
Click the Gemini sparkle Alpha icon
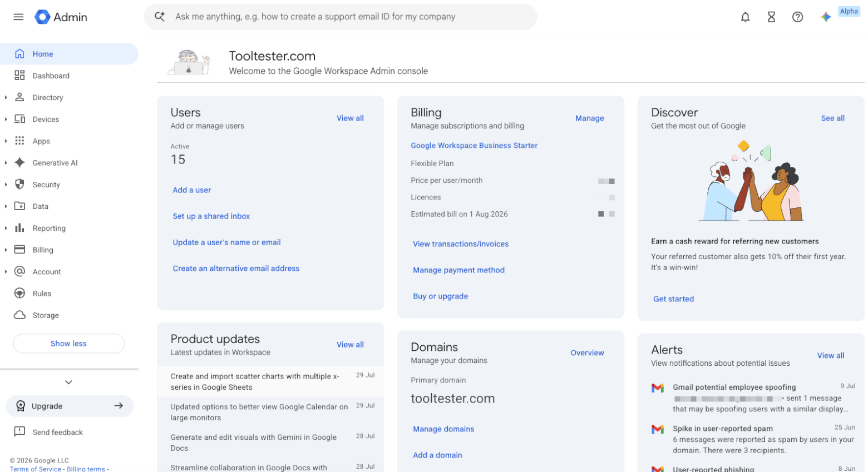826,17
